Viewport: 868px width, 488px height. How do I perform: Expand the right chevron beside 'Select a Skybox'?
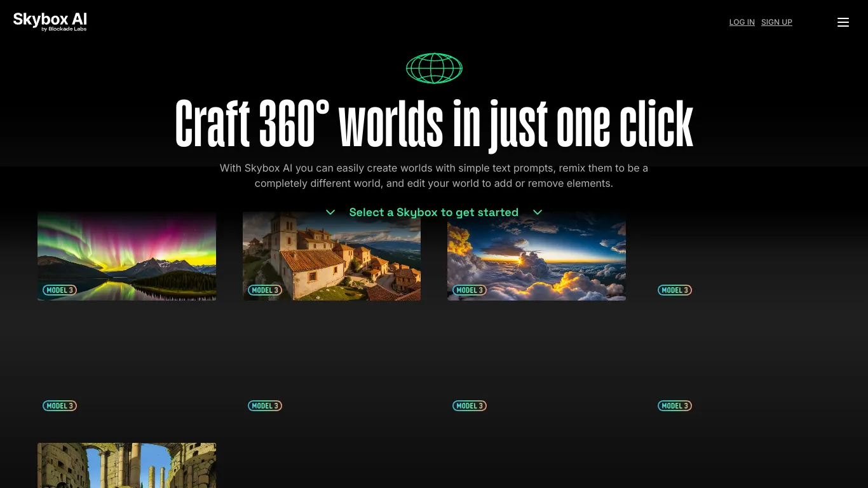click(x=538, y=212)
